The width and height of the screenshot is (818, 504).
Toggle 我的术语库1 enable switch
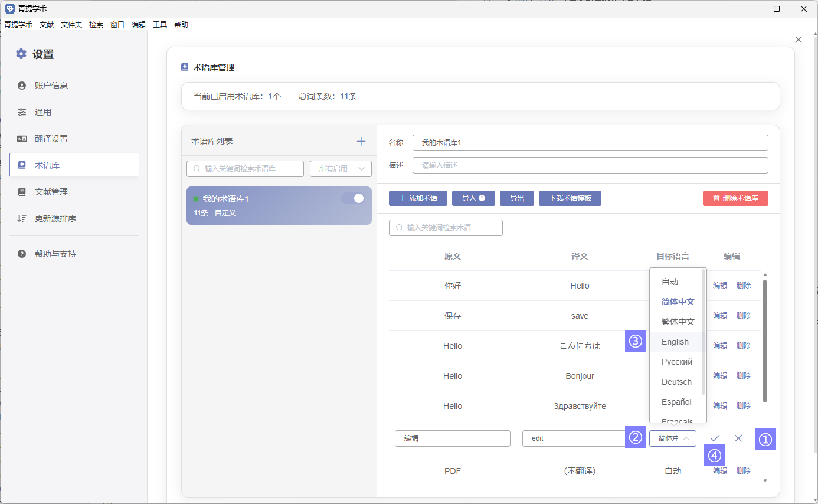(x=353, y=198)
